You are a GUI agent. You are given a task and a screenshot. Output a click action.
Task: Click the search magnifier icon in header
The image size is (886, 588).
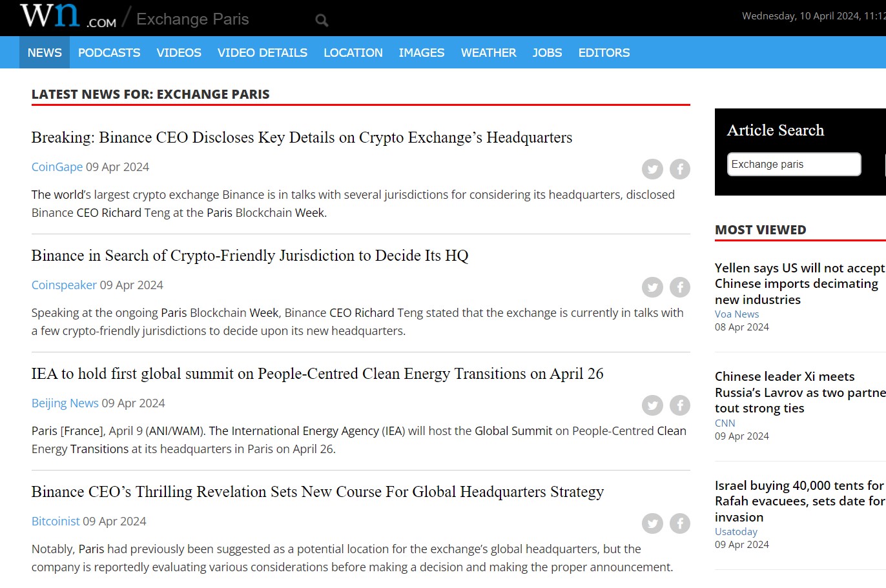[x=322, y=21]
